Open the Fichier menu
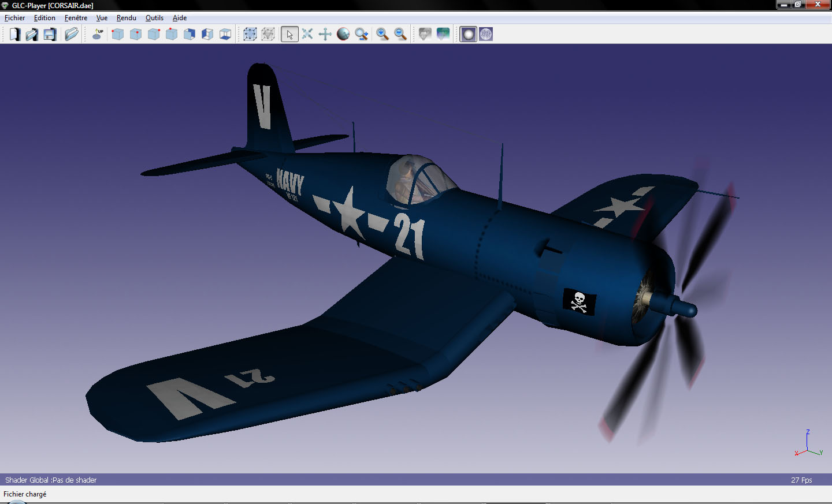Viewport: 832px width, 504px height. [x=15, y=18]
